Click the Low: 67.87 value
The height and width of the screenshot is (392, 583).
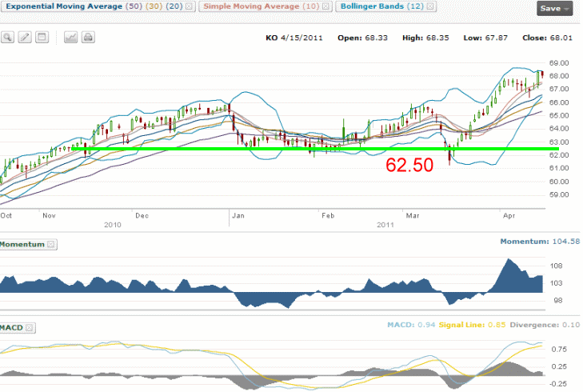click(x=485, y=38)
